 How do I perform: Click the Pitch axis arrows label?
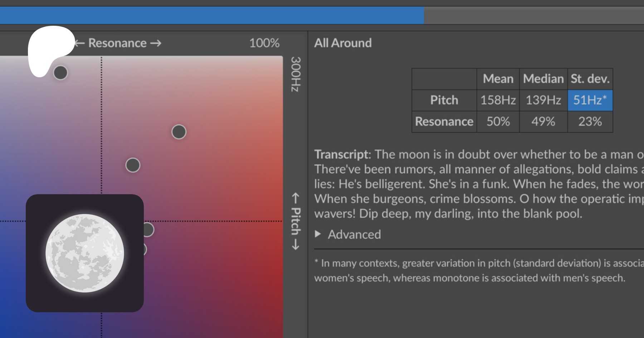pos(296,221)
